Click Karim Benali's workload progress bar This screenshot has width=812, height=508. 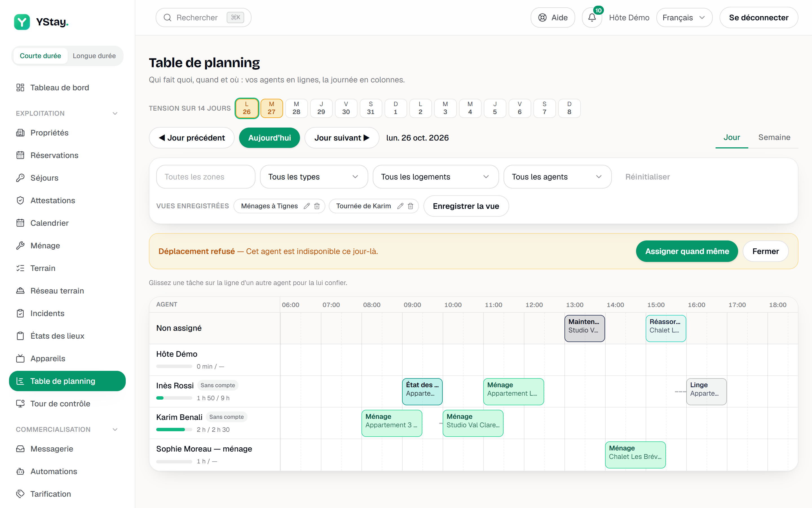pyautogui.click(x=174, y=429)
